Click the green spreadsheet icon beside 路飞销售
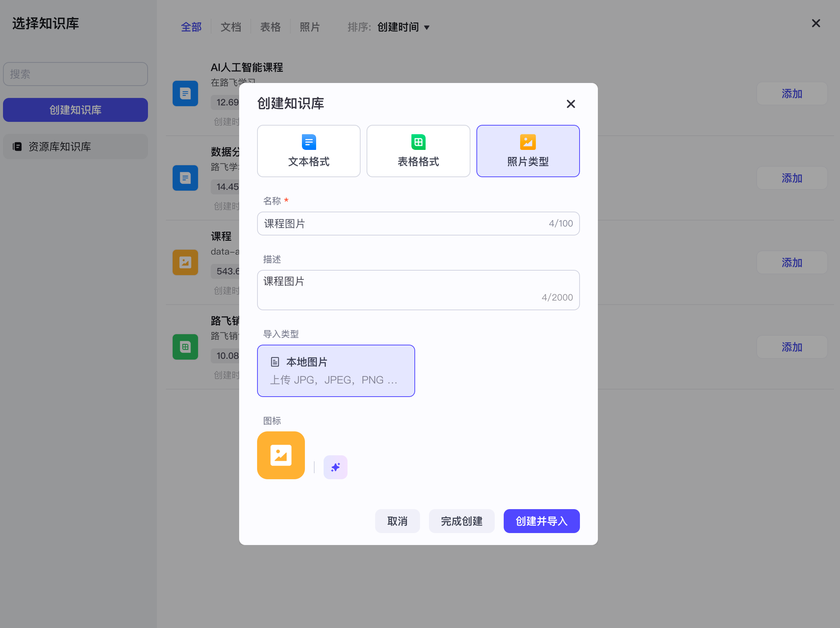Screen dimensions: 840x628 coord(185,347)
